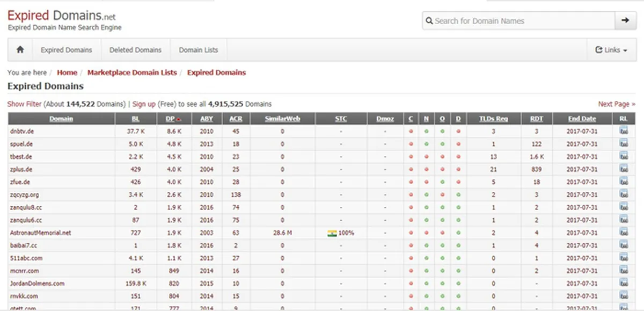The height and width of the screenshot is (311, 644).
Task: Open the Expired Domains nav tab
Action: (x=67, y=50)
